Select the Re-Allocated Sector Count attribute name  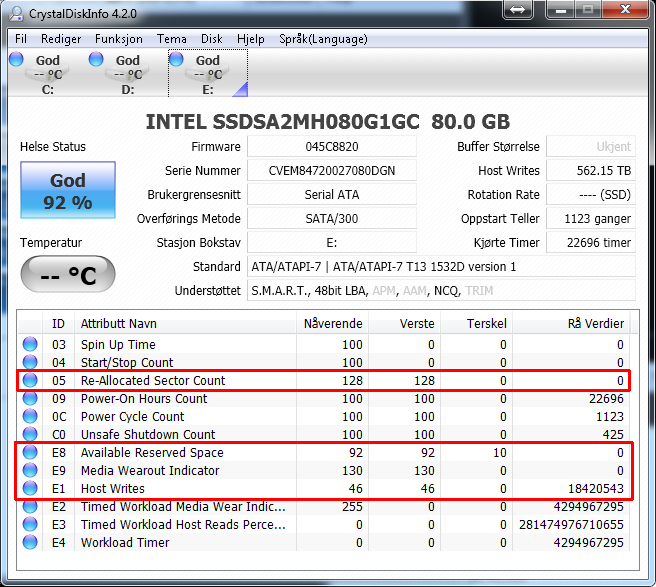153,380
